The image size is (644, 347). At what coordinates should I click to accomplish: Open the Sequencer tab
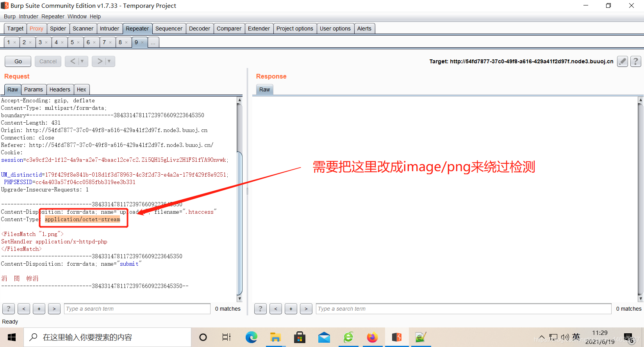pos(169,29)
